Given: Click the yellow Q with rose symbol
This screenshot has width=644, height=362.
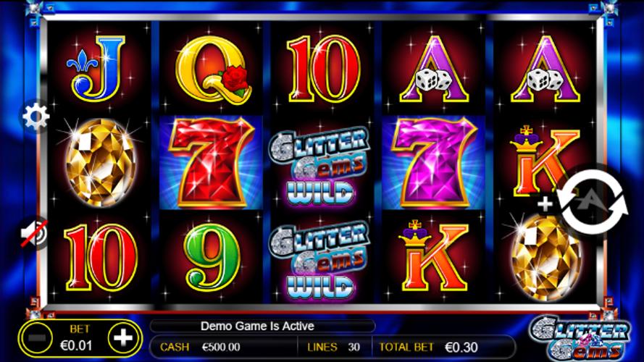Looking at the screenshot, I should tap(213, 70).
